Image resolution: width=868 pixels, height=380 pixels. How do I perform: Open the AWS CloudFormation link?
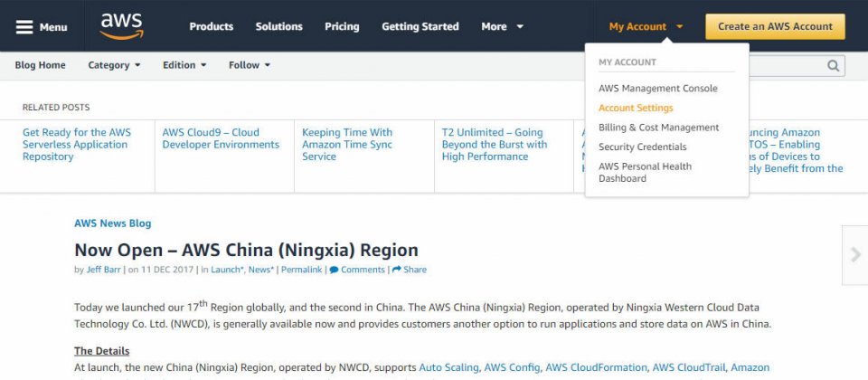(596, 368)
